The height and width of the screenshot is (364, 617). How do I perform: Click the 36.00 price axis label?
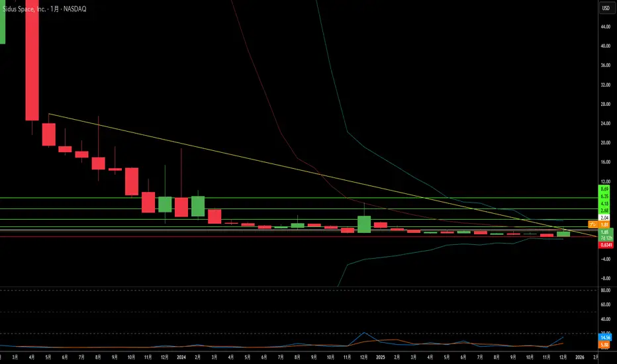click(606, 65)
